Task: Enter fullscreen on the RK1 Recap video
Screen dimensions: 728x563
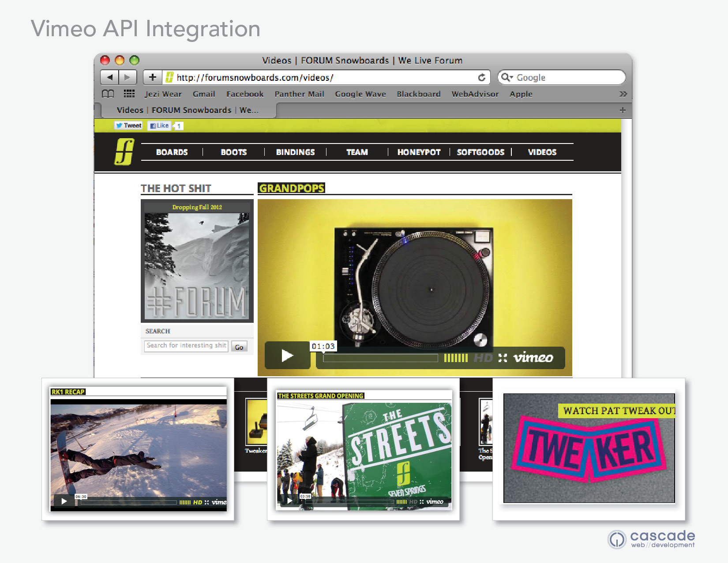Action: (206, 503)
